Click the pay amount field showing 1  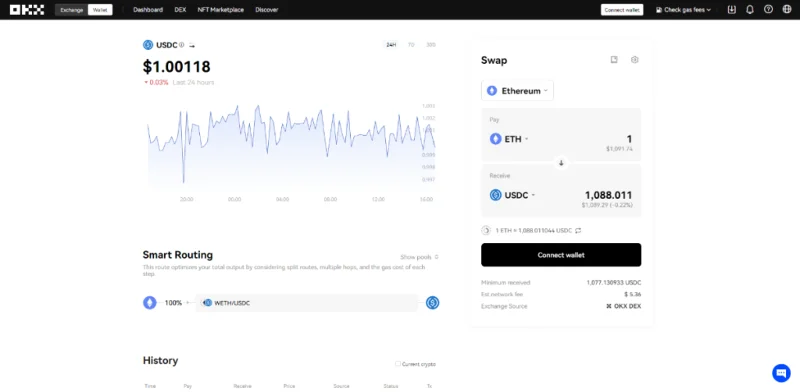[630, 139]
